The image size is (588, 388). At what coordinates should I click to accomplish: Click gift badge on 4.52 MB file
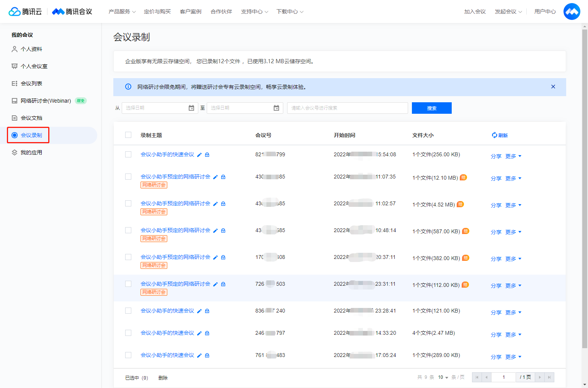460,204
